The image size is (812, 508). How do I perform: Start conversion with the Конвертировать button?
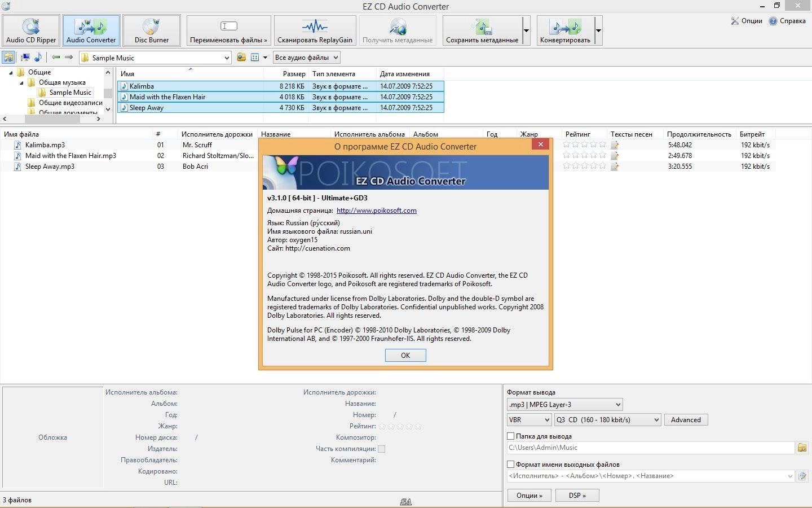565,30
